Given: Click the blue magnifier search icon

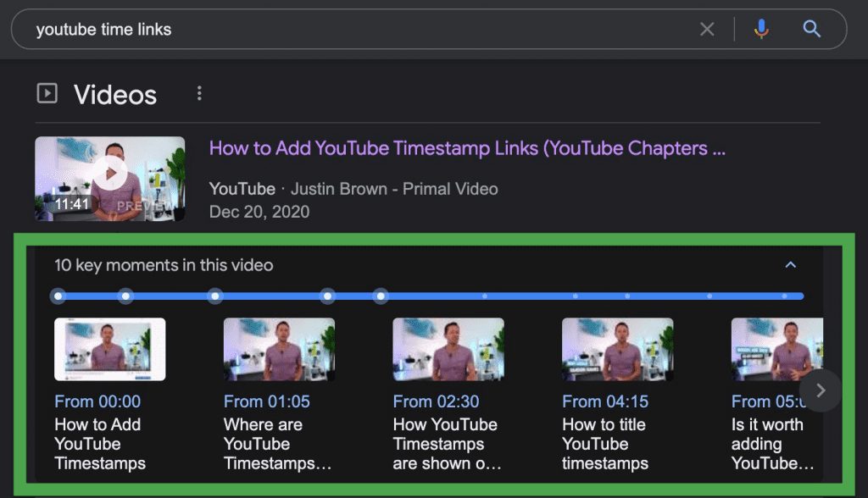Looking at the screenshot, I should [811, 29].
